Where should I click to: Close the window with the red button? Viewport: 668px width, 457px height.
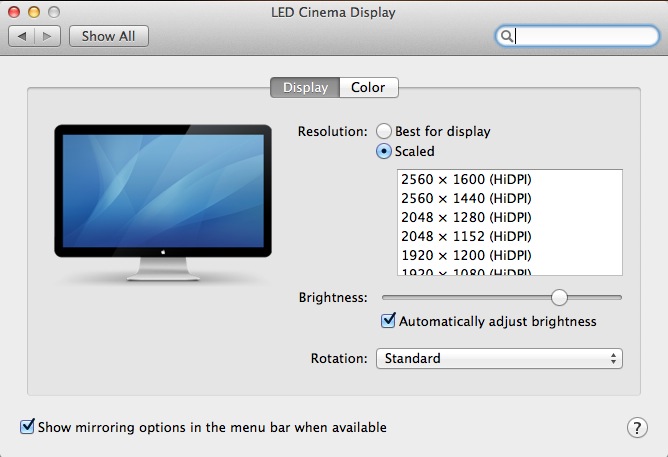(x=14, y=12)
